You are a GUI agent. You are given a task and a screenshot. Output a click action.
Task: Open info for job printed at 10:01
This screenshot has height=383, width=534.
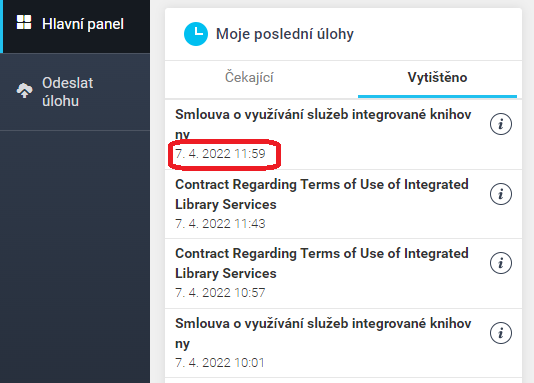pos(501,333)
